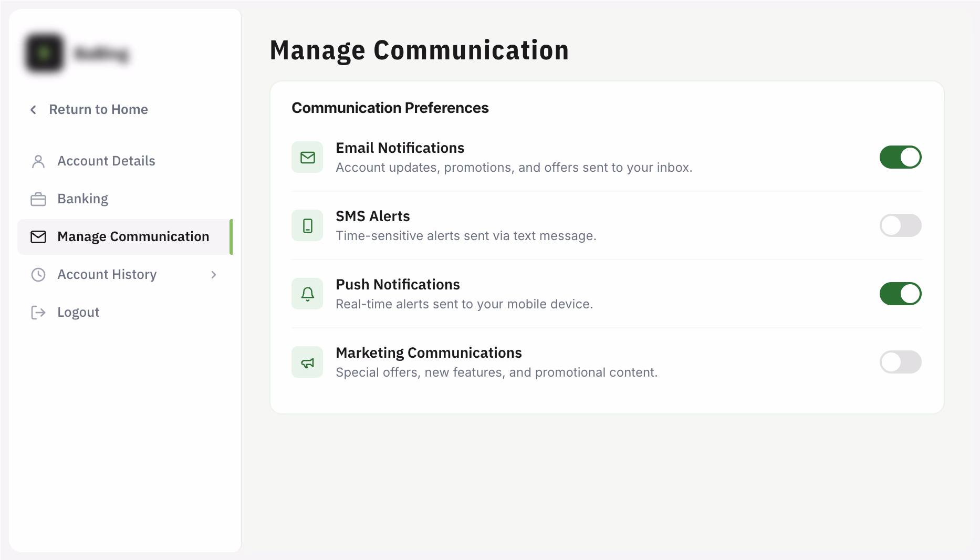Click "Special offers, new features" description text
Viewport: 980px width, 560px height.
[497, 372]
